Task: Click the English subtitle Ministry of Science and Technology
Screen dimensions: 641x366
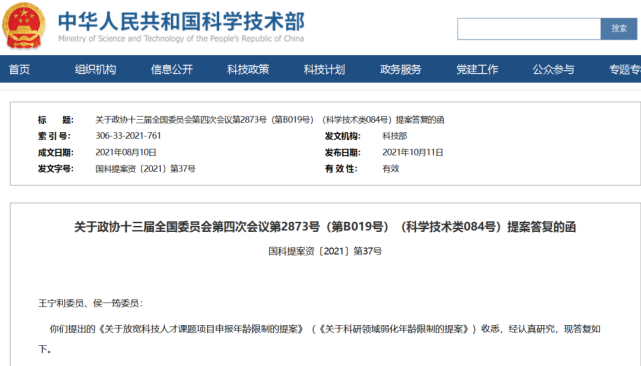Action: point(181,39)
